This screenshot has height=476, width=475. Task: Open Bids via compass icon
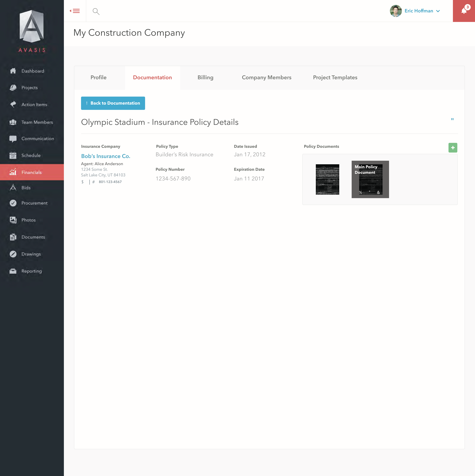13,187
